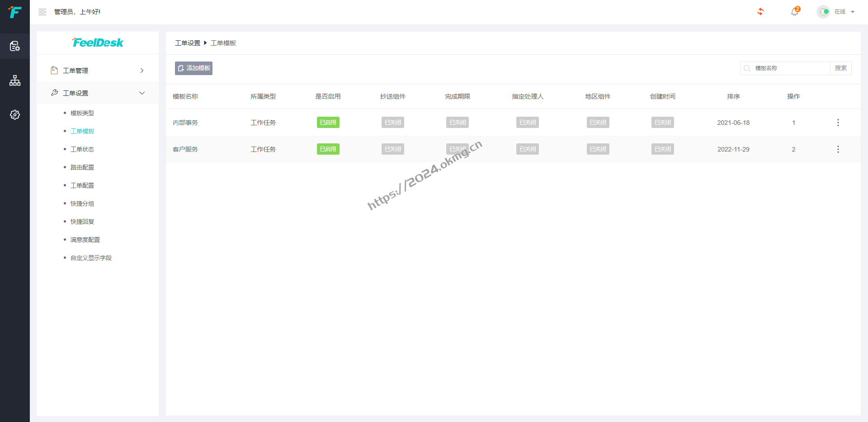Toggle the online status switch
Viewport: 868px width, 422px height.
click(x=824, y=12)
